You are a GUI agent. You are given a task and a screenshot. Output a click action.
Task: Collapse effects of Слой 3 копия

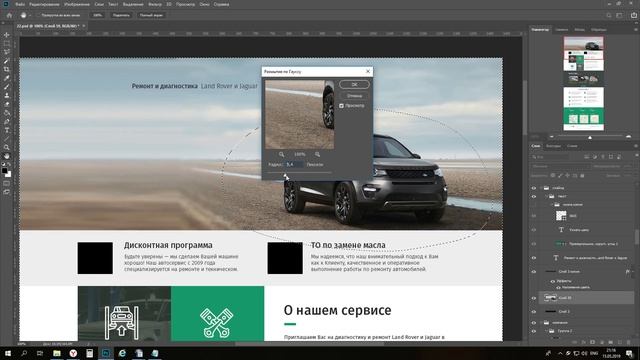633,271
